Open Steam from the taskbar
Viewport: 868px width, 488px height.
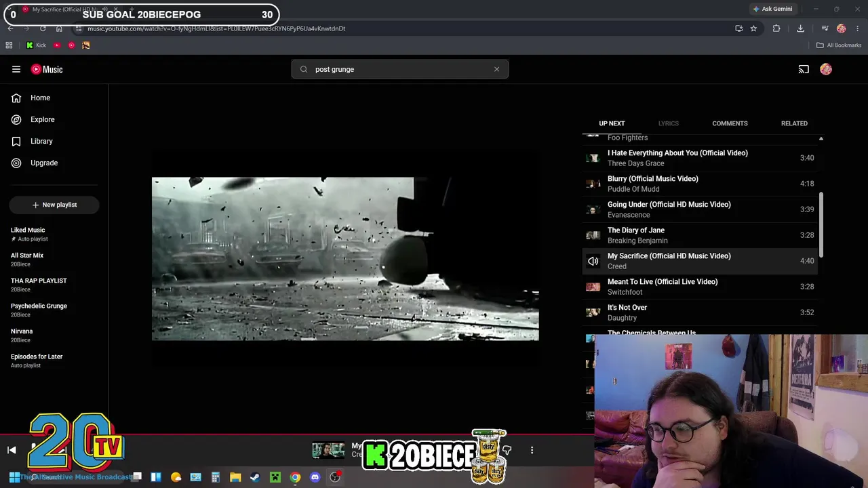tap(255, 477)
